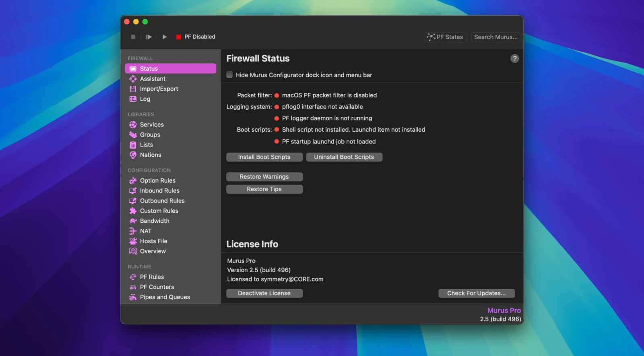Click Check For Updates button
The width and height of the screenshot is (644, 356).
tap(476, 293)
